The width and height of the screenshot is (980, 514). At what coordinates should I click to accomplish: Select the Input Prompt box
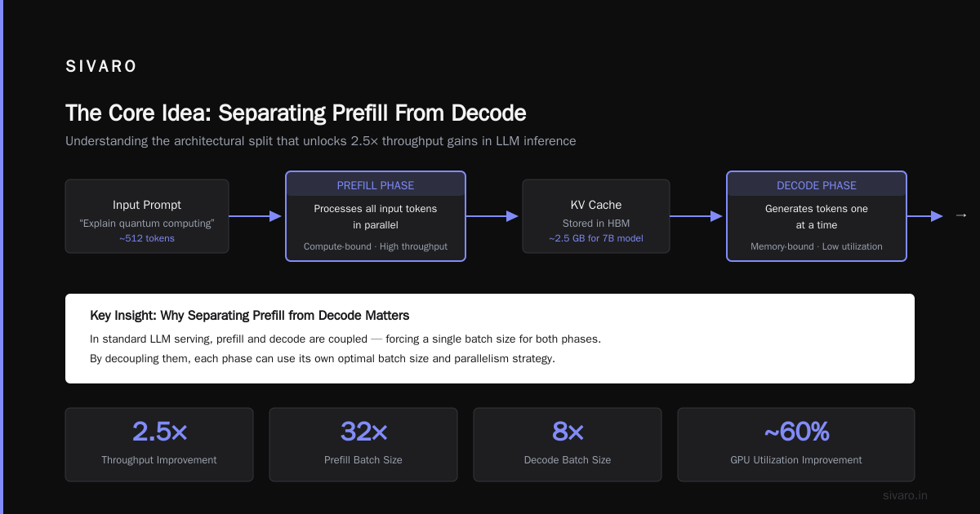tap(147, 216)
